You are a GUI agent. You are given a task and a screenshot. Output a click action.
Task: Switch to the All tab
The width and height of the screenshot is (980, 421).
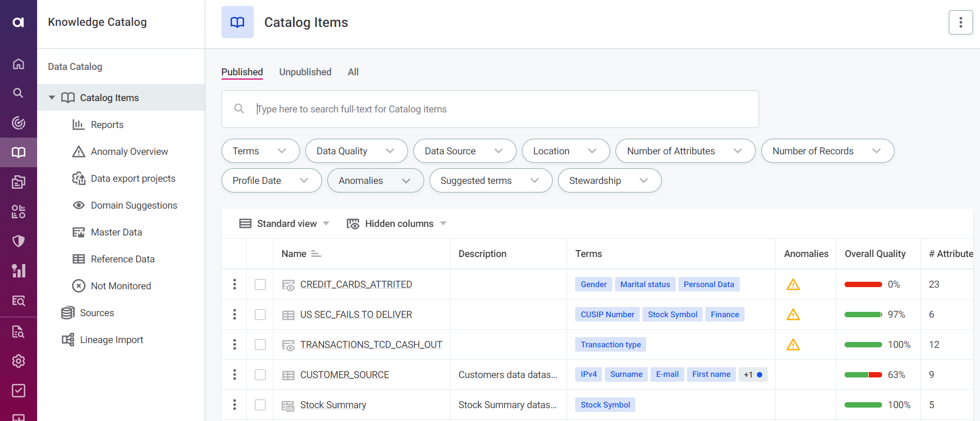[x=353, y=72]
